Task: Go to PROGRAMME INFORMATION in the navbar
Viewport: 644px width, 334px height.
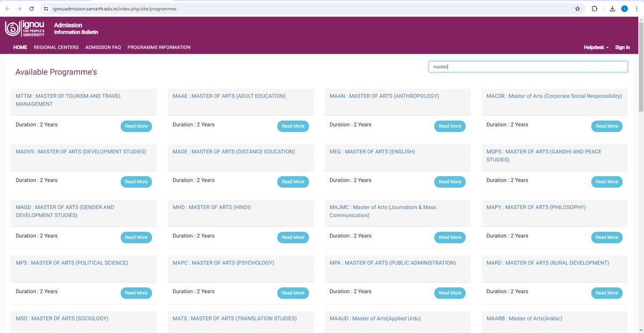Action: point(158,47)
